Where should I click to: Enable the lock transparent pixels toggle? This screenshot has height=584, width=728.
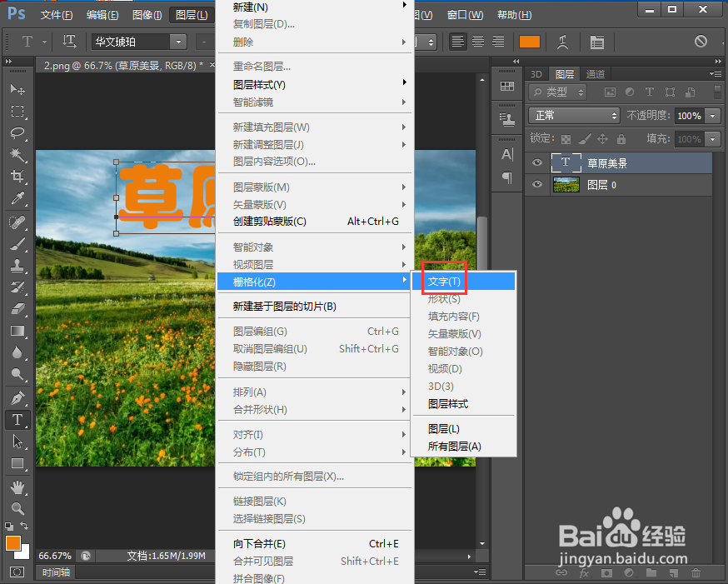(x=566, y=138)
